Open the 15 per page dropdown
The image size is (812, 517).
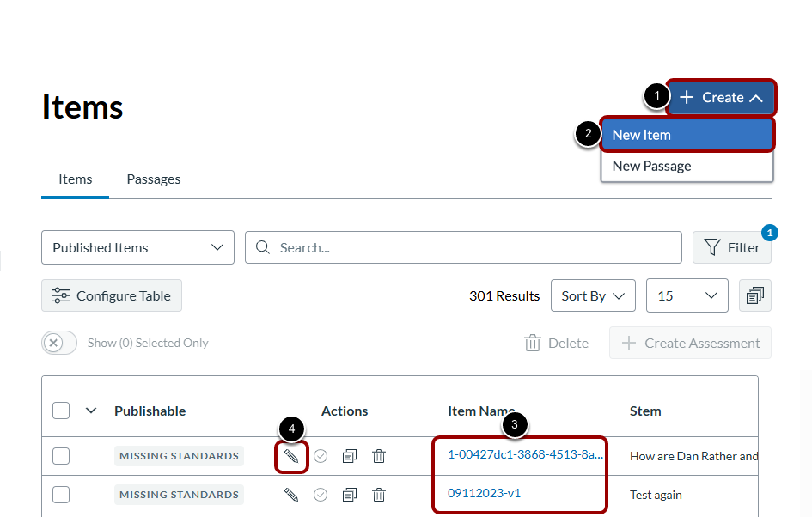tap(687, 295)
